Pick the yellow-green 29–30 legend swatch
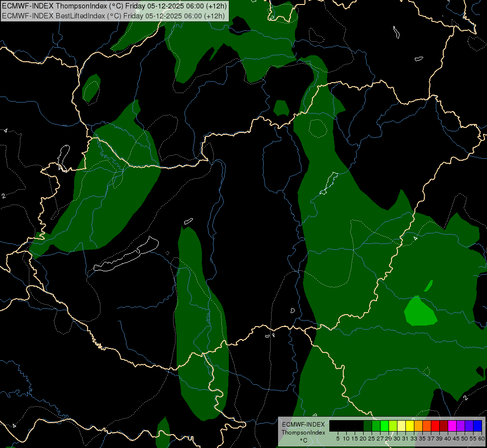This screenshot has width=487, height=448. click(393, 426)
